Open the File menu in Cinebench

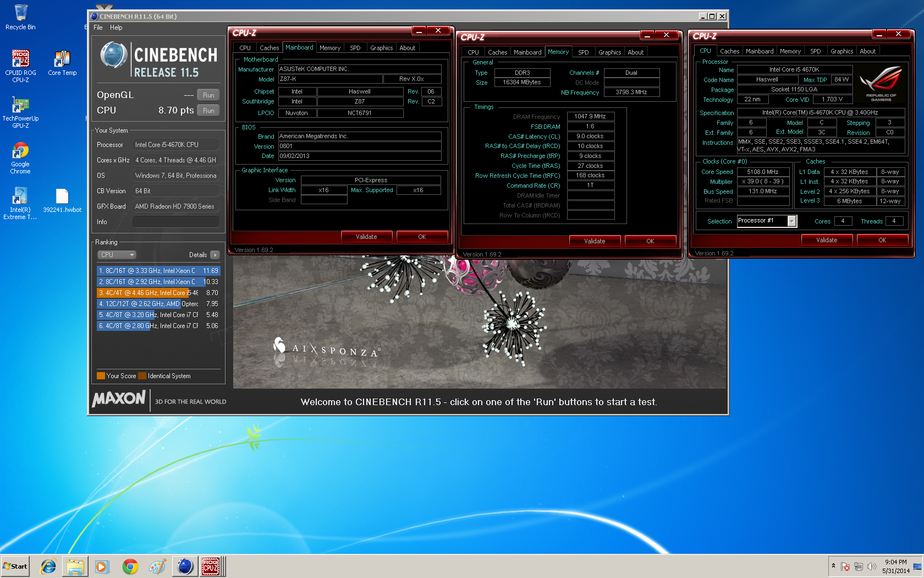[98, 28]
